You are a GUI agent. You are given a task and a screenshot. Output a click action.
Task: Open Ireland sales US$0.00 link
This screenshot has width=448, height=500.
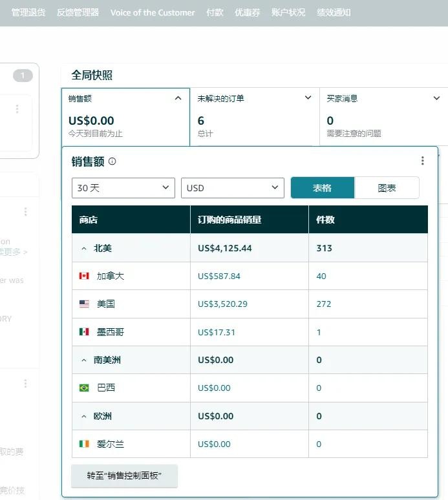tap(214, 444)
